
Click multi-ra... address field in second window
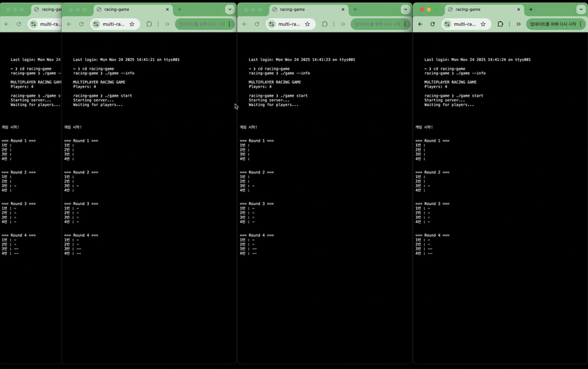coord(115,24)
